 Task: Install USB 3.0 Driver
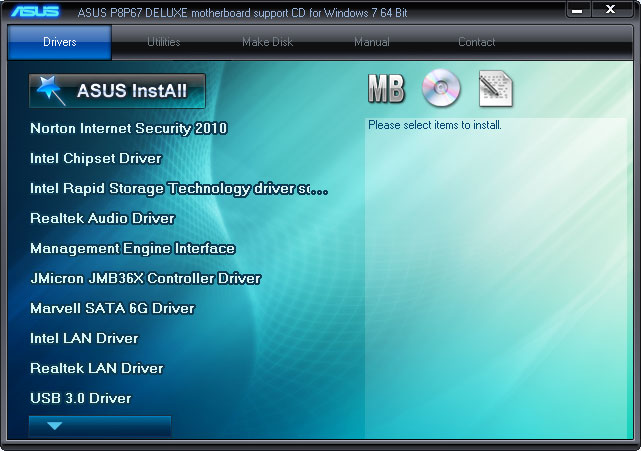coord(81,398)
